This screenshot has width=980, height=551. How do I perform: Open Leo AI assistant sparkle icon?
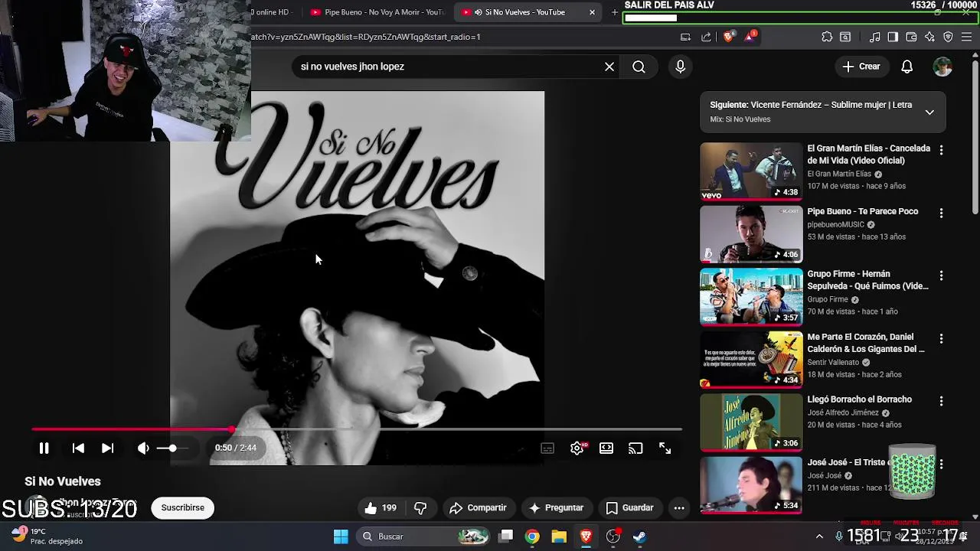coord(929,37)
